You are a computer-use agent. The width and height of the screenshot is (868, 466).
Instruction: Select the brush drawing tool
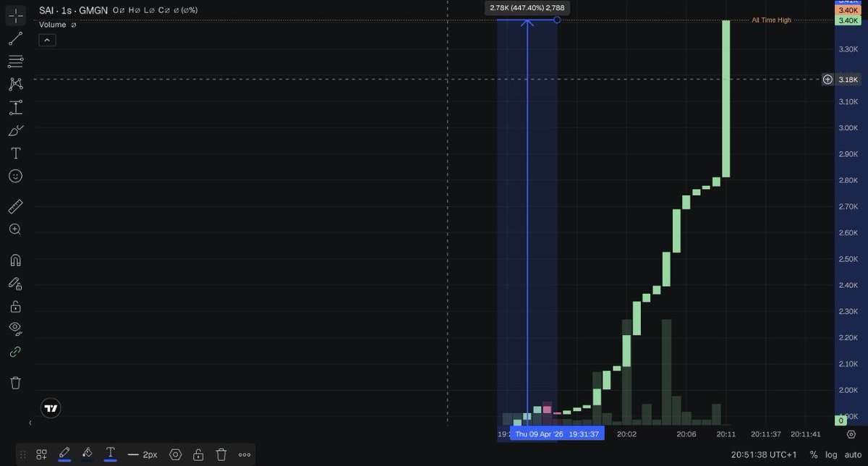click(x=16, y=131)
